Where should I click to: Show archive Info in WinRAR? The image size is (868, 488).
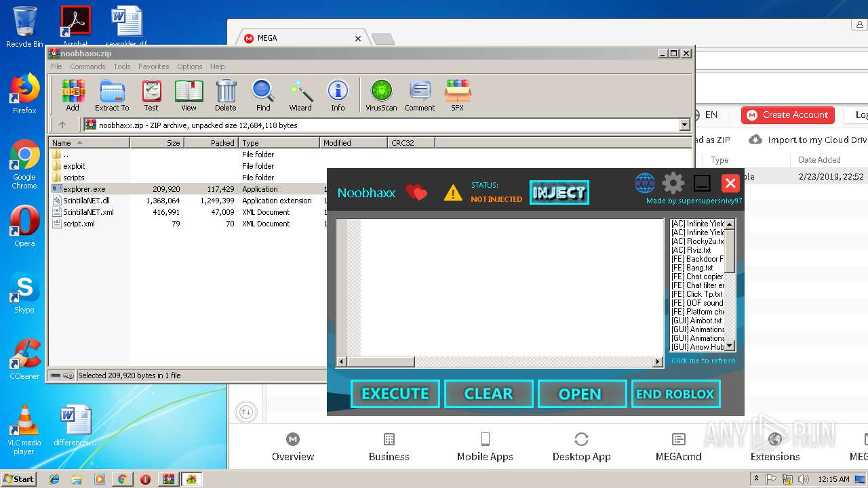[x=338, y=95]
